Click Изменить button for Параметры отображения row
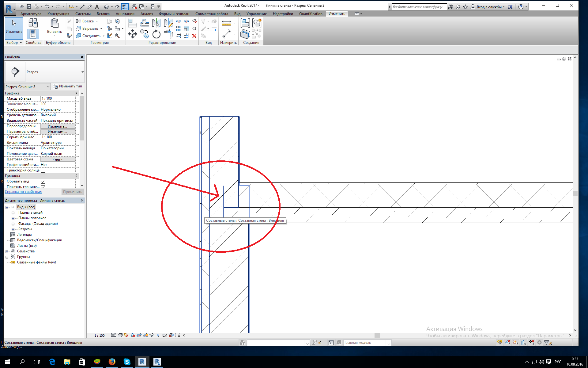 (x=58, y=132)
